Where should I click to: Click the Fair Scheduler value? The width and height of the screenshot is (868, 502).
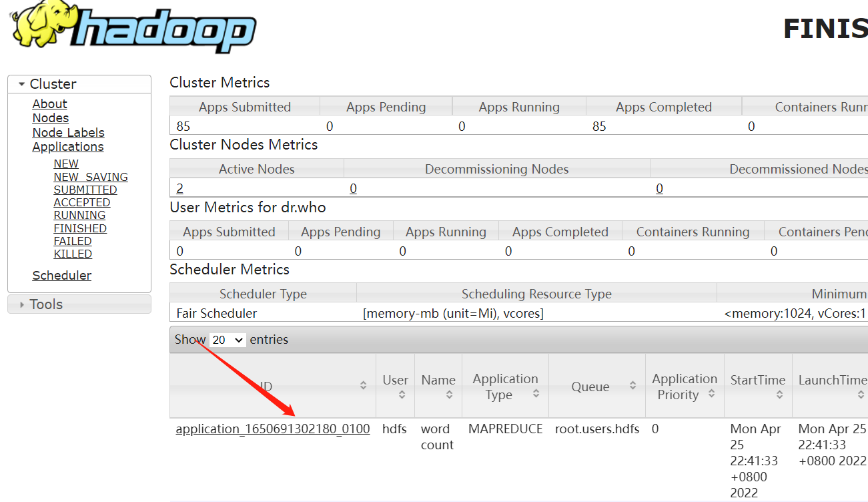(217, 314)
